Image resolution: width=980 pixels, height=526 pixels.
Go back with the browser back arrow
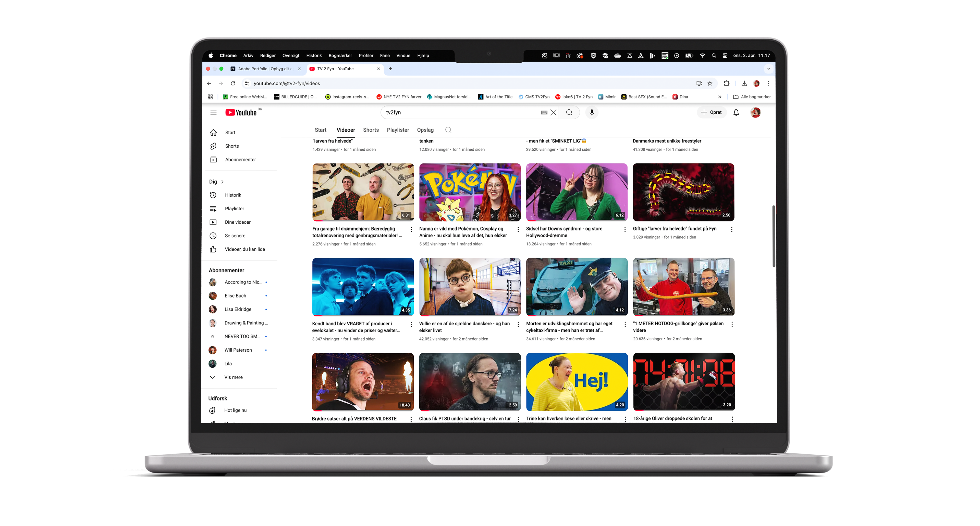[x=209, y=84]
